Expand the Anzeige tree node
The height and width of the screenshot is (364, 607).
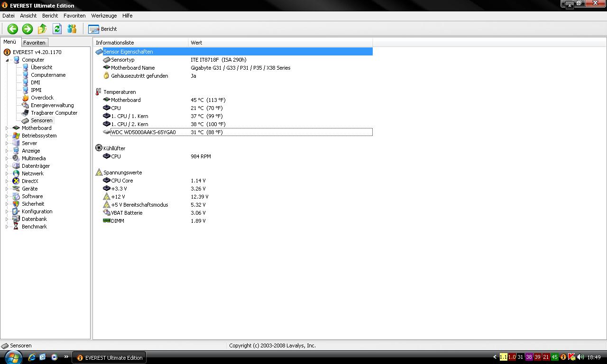point(7,151)
